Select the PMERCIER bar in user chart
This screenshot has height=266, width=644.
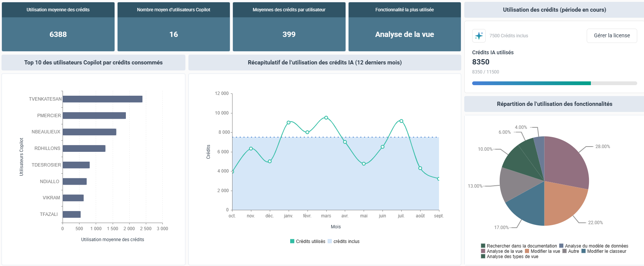94,116
